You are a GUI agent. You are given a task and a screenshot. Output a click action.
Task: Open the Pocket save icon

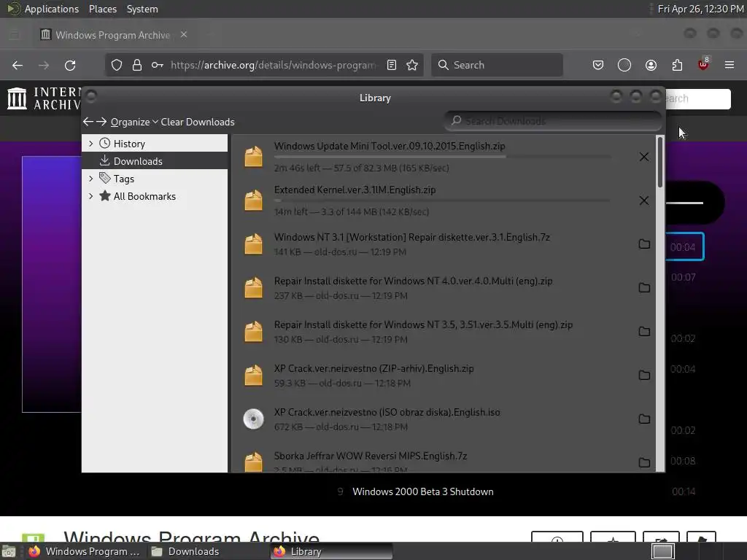[x=598, y=65]
